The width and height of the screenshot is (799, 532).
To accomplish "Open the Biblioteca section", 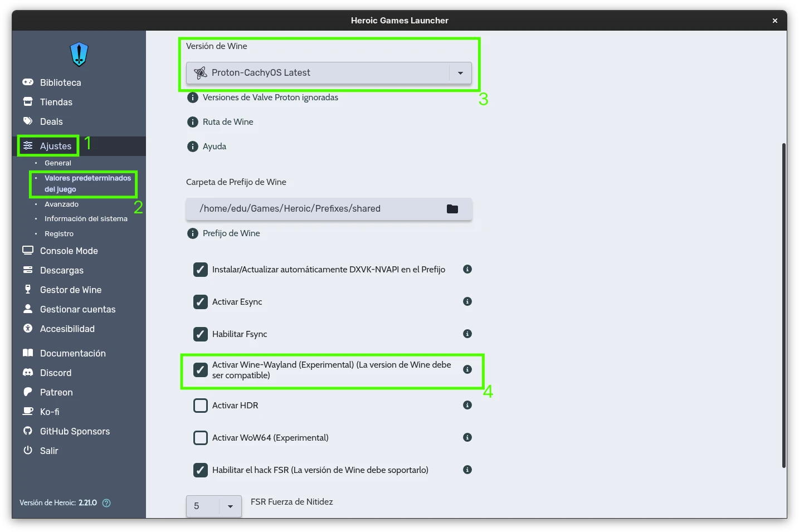I will (60, 82).
